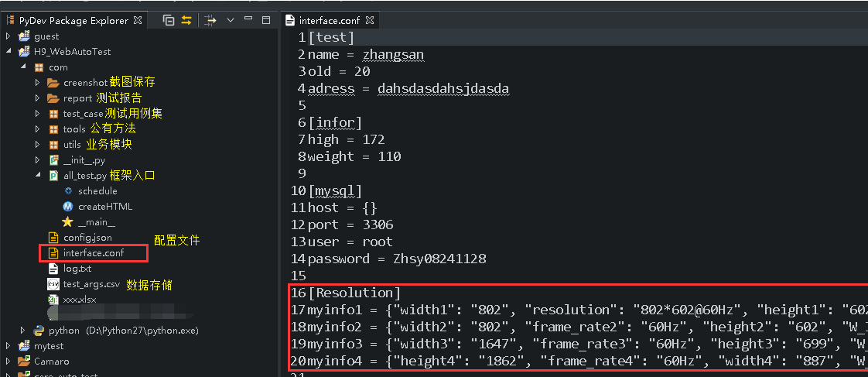Open the Package Explorer view menu chevron
This screenshot has width=868, height=377.
(231, 20)
